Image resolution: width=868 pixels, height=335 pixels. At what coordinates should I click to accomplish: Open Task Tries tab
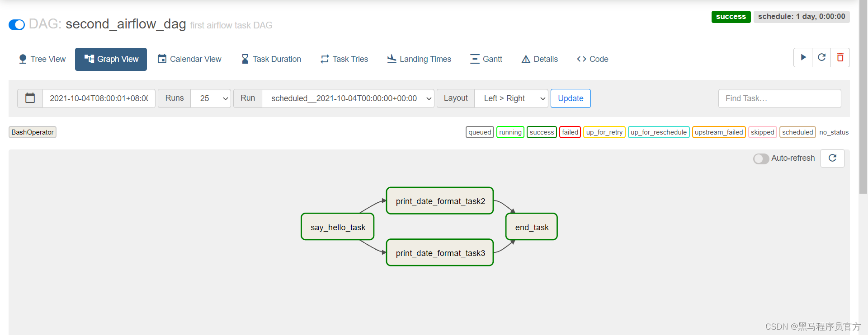(344, 59)
